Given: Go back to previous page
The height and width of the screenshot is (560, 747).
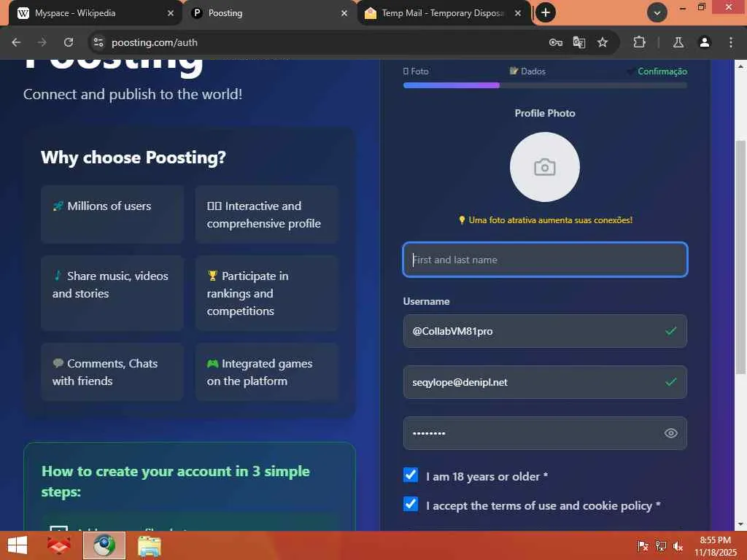Looking at the screenshot, I should pyautogui.click(x=16, y=42).
